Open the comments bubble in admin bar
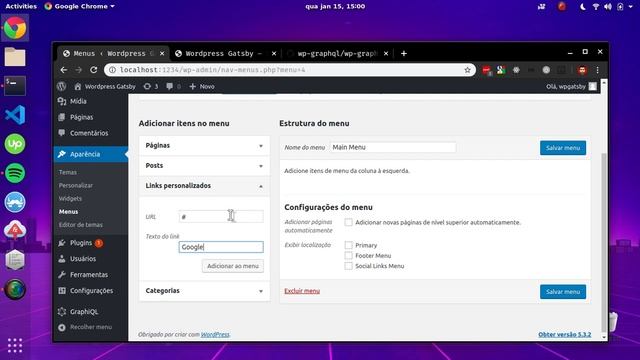The image size is (640, 360). tap(173, 86)
